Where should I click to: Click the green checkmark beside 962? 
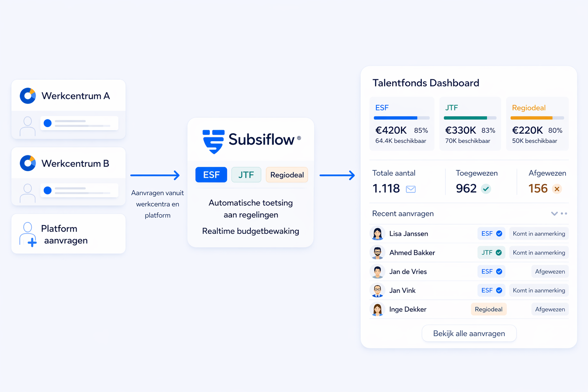(486, 189)
